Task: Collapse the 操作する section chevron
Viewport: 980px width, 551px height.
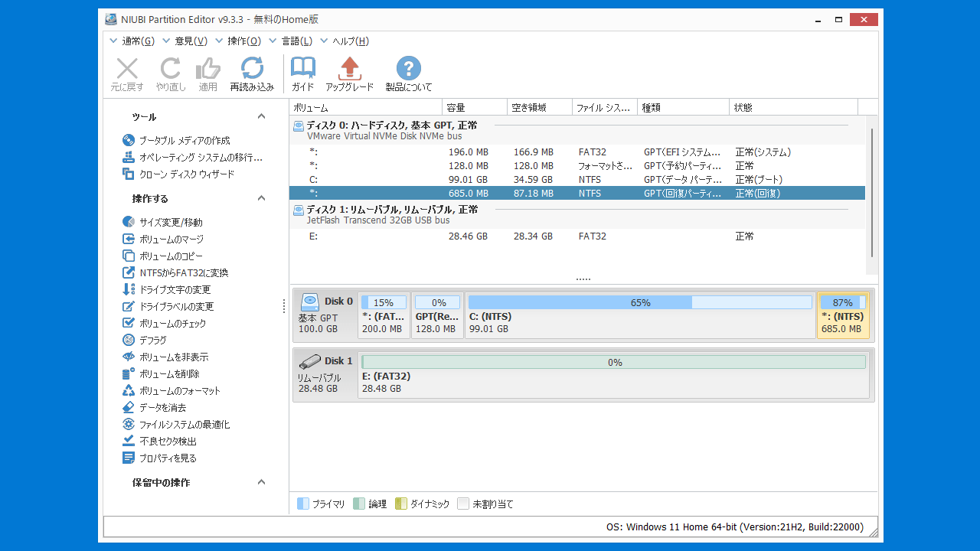Action: pos(261,198)
